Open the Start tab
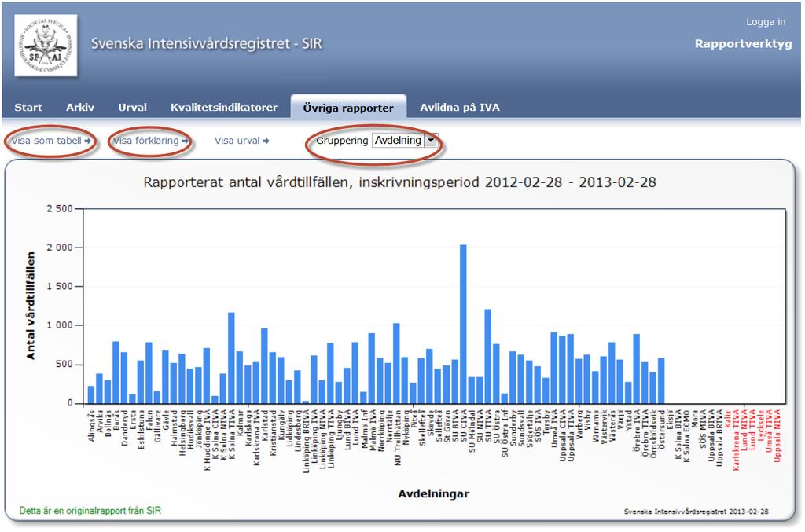 [x=28, y=107]
